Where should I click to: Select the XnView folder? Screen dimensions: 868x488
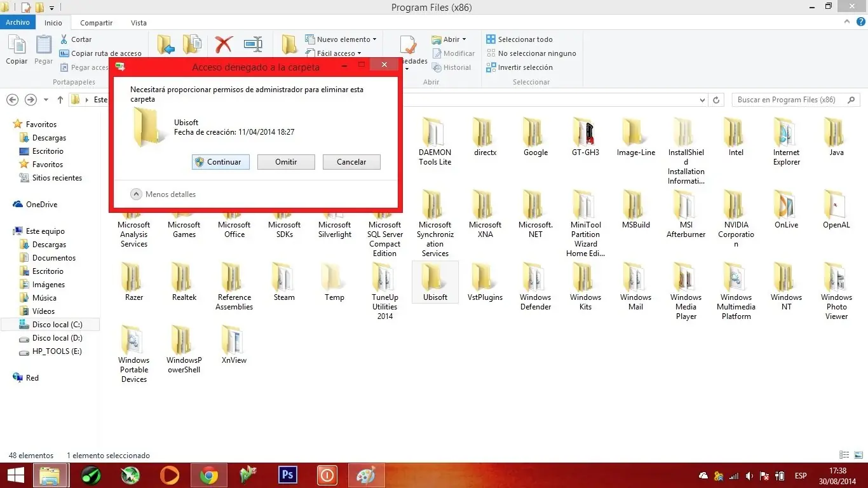[x=234, y=344]
